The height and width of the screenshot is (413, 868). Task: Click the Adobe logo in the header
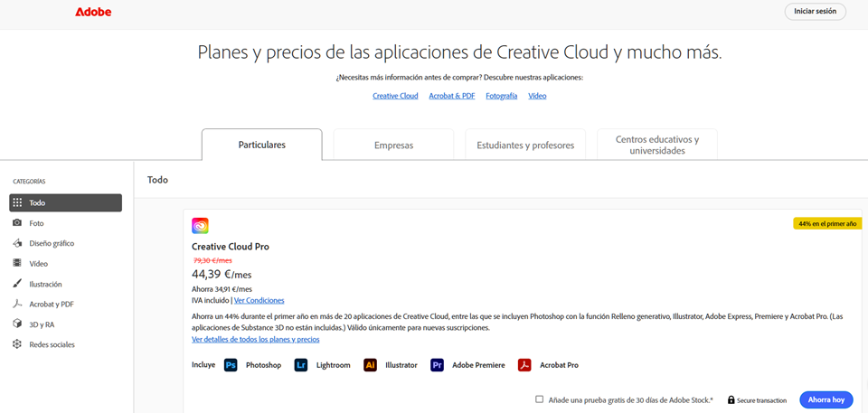pyautogui.click(x=93, y=12)
